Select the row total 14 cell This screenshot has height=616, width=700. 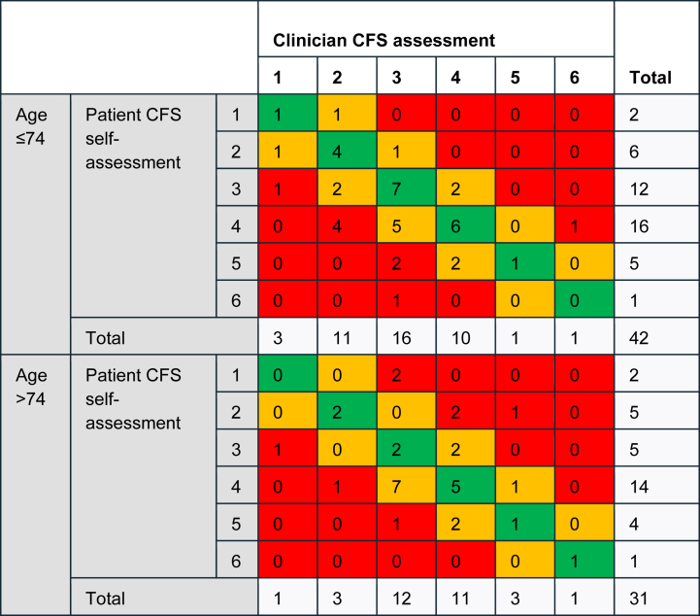point(656,485)
